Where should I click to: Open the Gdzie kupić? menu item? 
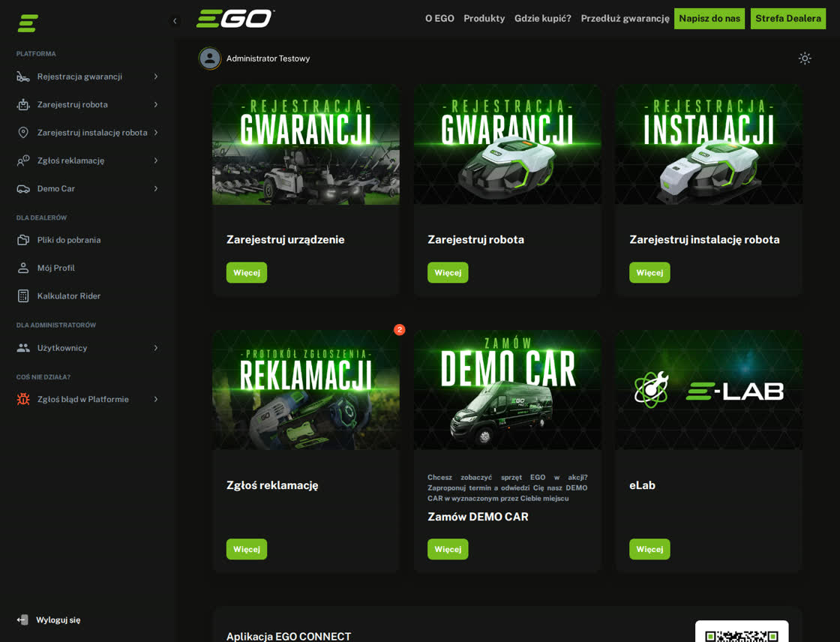tap(543, 18)
